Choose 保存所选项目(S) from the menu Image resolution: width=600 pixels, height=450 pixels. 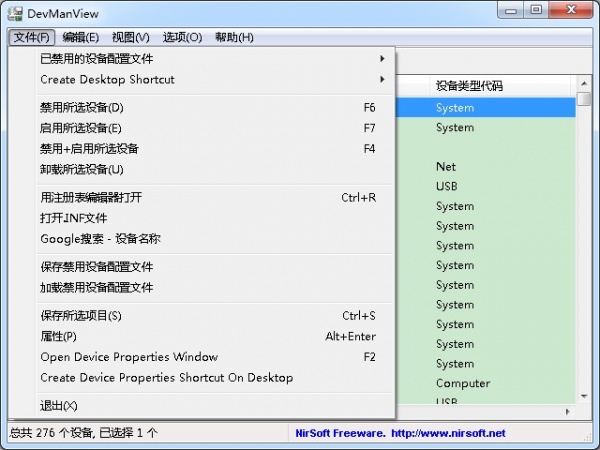(x=81, y=316)
